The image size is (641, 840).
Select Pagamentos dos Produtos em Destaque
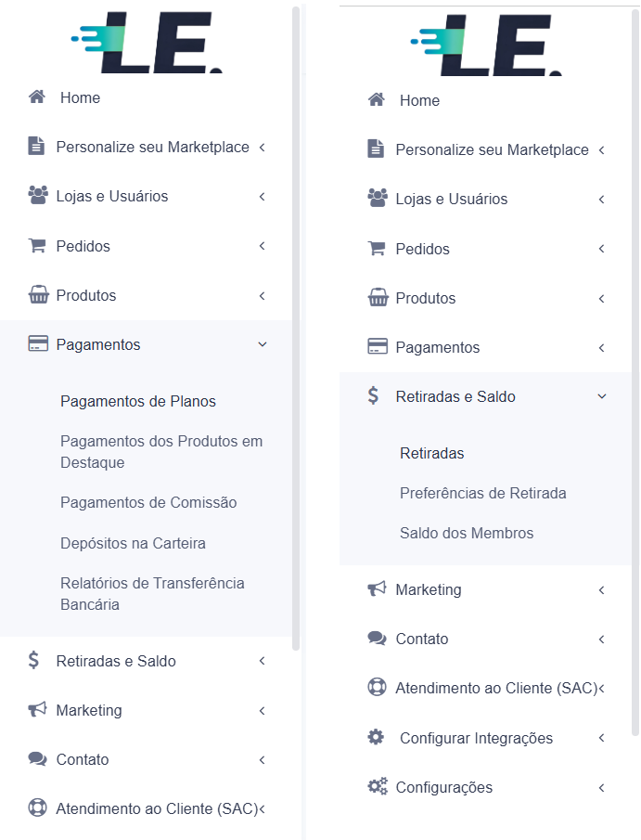161,452
